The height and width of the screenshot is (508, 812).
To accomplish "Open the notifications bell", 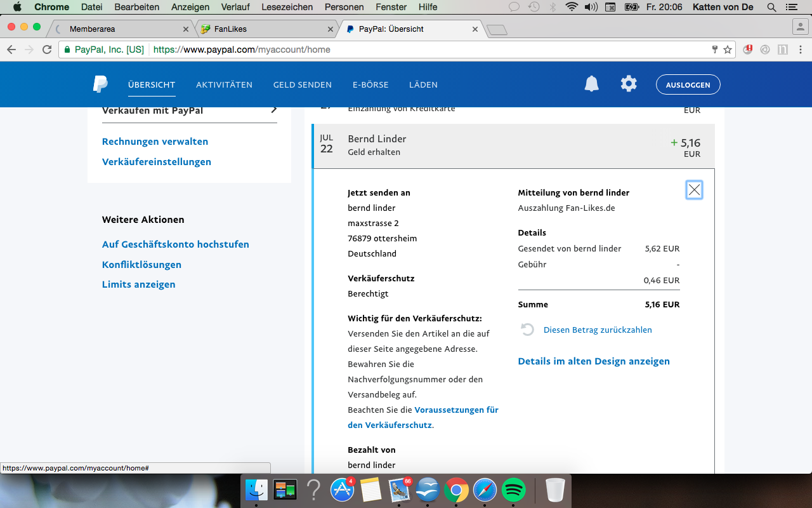I will pyautogui.click(x=591, y=84).
